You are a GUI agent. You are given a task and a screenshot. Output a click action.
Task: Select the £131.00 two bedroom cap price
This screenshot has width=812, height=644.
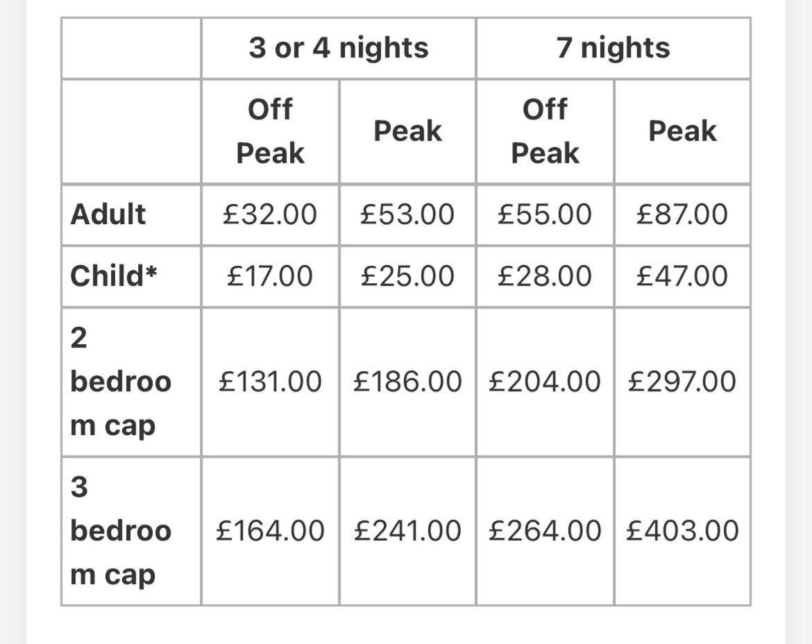[270, 382]
